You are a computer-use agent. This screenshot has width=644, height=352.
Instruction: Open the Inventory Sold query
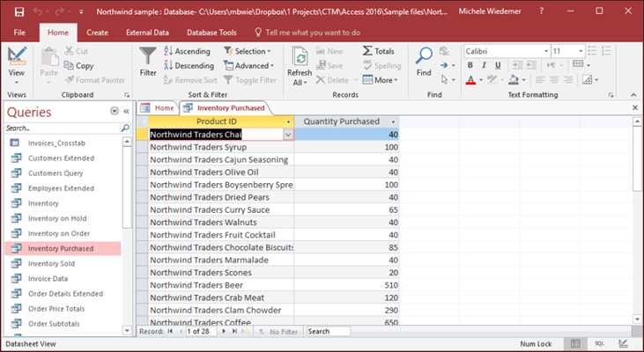(x=51, y=263)
